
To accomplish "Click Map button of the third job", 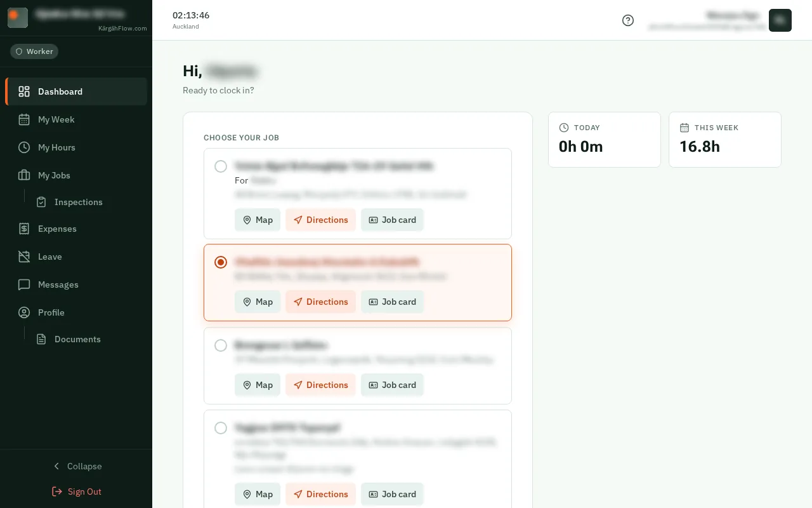I will (x=258, y=385).
